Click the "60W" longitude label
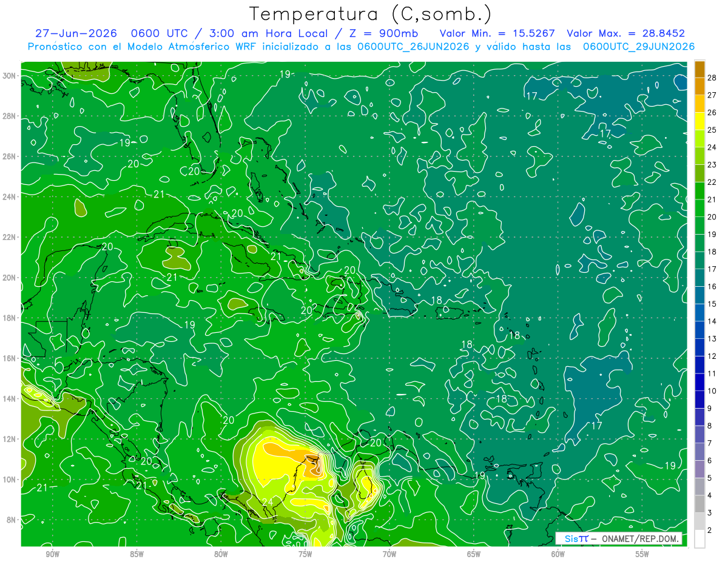The image size is (728, 562). coord(558,554)
